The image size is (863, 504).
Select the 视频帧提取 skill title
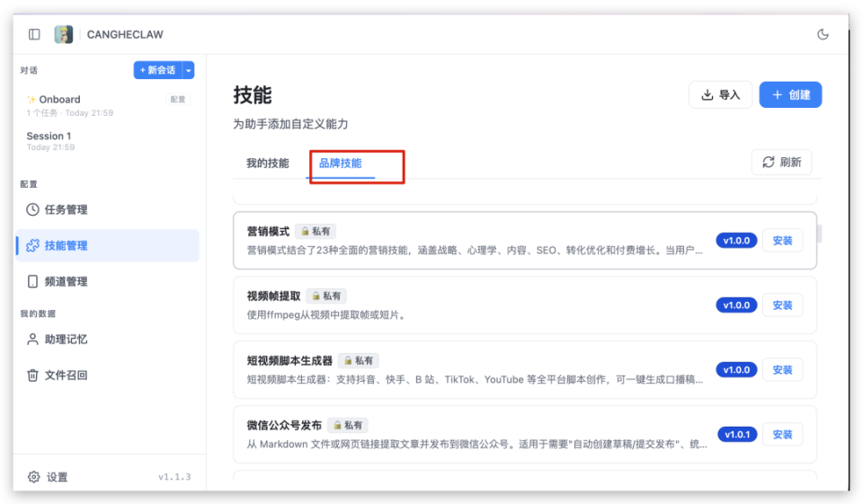[x=273, y=296]
